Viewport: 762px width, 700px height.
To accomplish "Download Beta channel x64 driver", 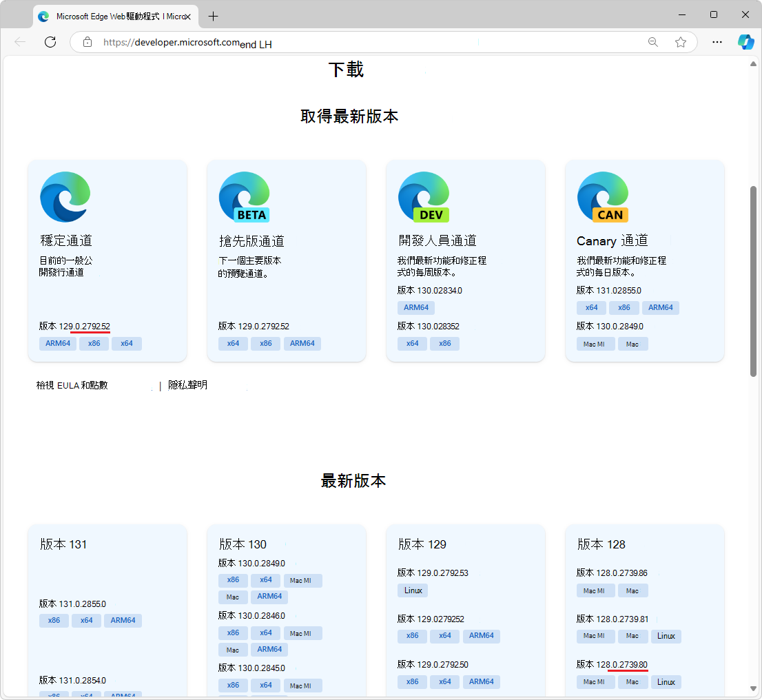I will [234, 344].
